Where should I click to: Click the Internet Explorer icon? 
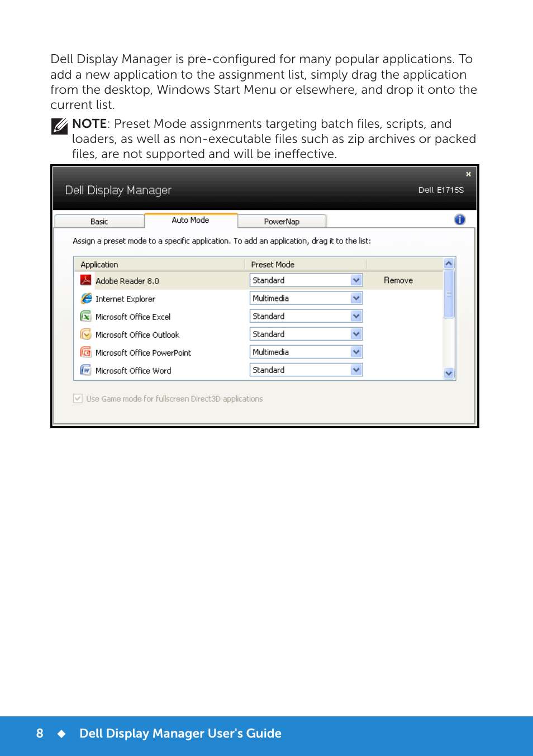pos(86,299)
